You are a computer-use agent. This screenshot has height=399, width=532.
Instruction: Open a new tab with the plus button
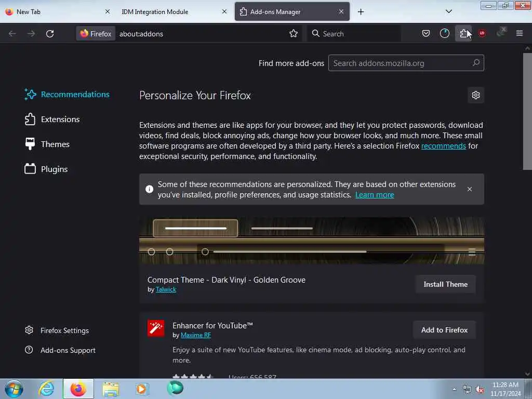click(361, 12)
